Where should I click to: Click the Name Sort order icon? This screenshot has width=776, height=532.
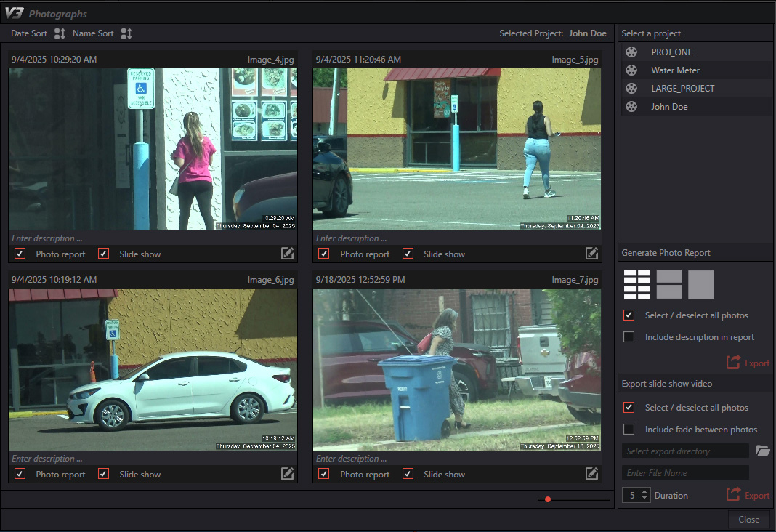click(x=126, y=33)
